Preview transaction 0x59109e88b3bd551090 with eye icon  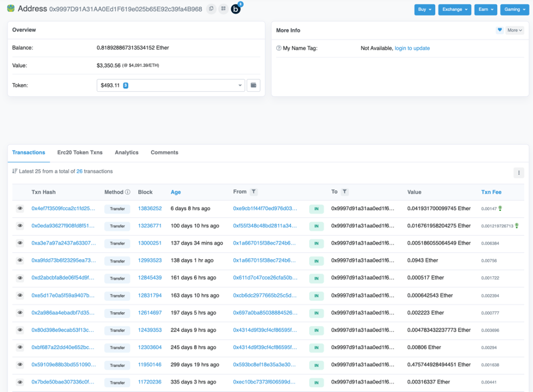click(20, 365)
